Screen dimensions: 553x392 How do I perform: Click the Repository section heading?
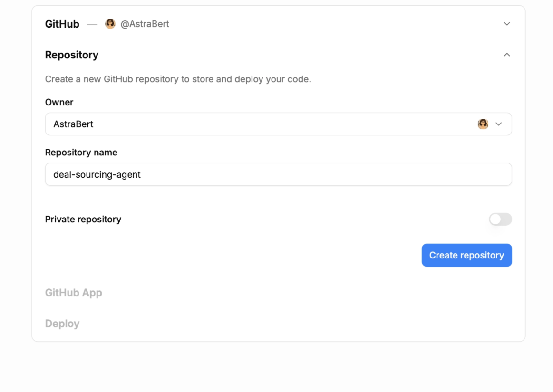[72, 55]
